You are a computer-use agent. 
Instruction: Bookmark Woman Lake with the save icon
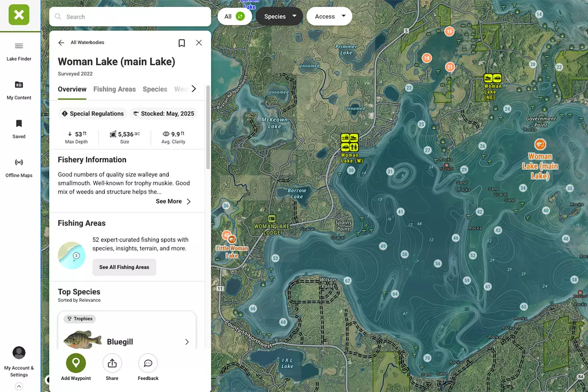tap(182, 43)
